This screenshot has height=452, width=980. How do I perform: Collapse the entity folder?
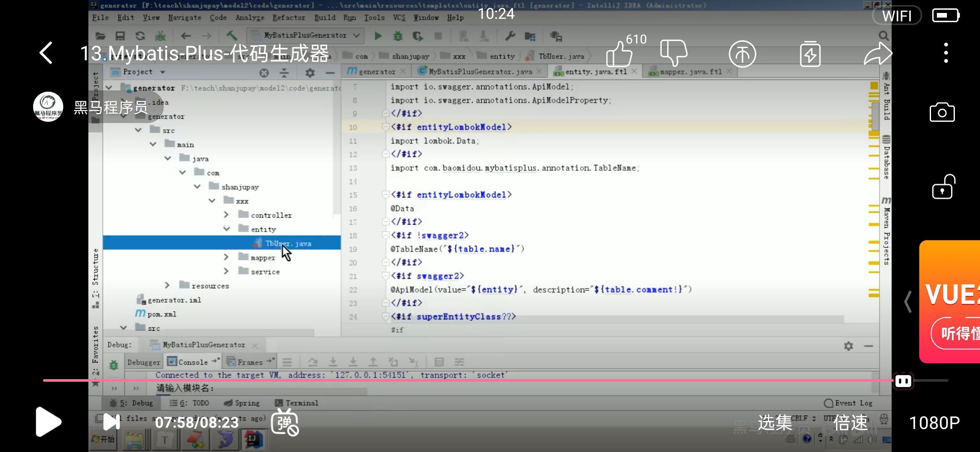point(227,229)
